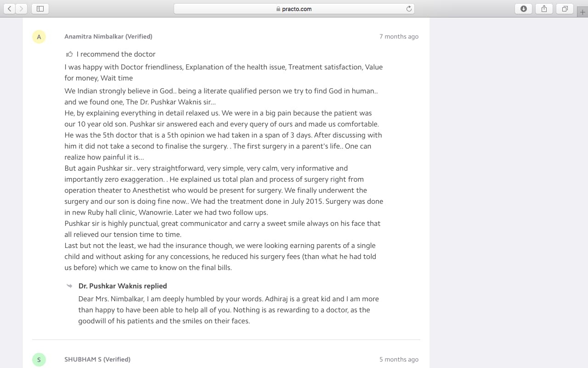Image resolution: width=588 pixels, height=368 pixels.
Task: Open a new tab with plus button
Action: [x=582, y=12]
